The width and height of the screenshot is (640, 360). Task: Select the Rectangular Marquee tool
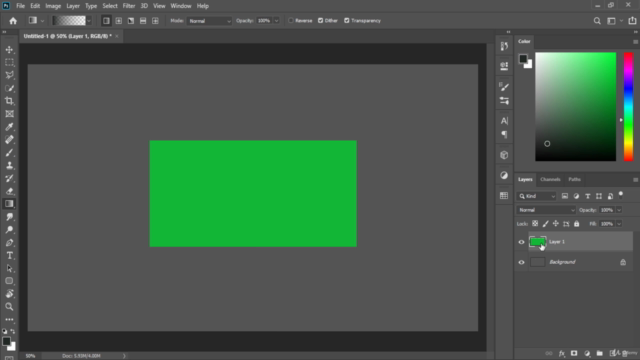point(9,62)
